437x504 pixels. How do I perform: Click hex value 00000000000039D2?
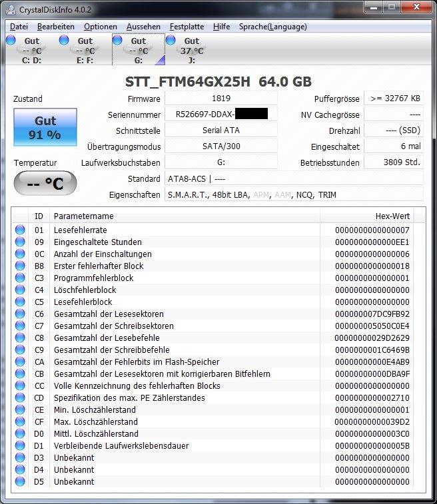click(x=372, y=421)
